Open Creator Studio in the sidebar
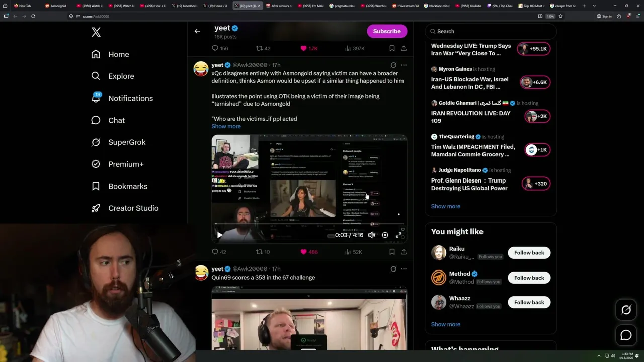 click(125, 208)
